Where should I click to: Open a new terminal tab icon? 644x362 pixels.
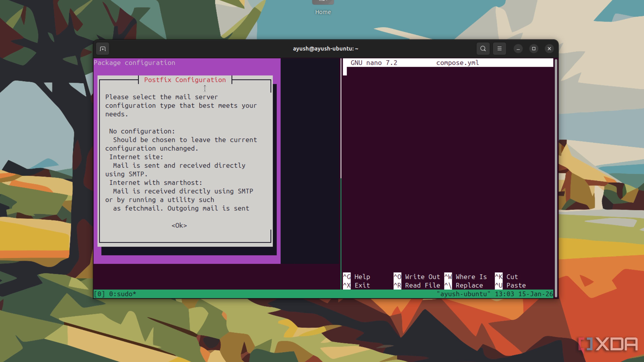[x=103, y=49]
